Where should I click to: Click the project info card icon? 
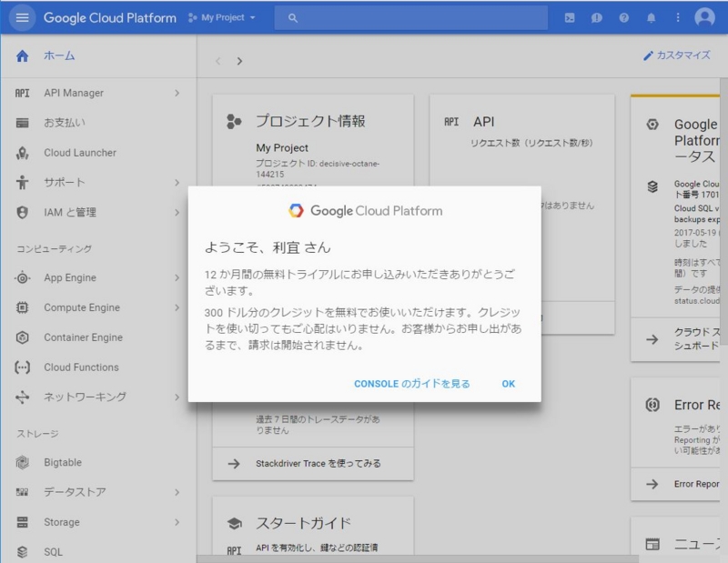pos(234,122)
